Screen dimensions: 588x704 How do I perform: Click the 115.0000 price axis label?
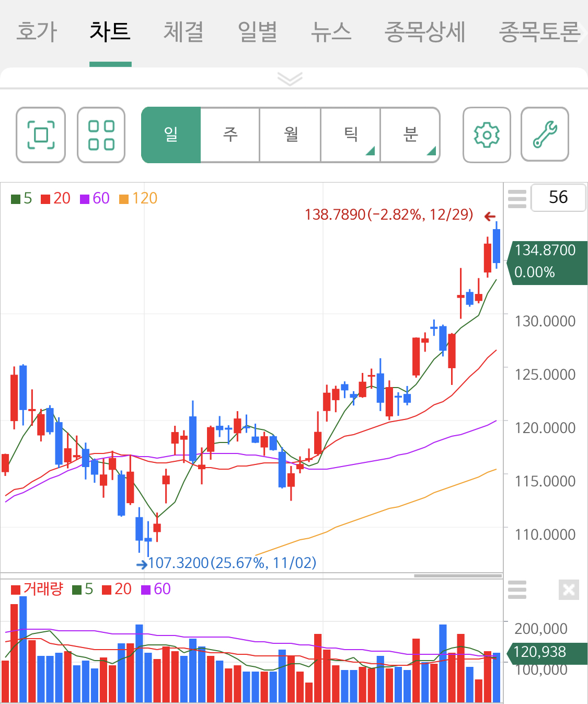[x=545, y=481]
